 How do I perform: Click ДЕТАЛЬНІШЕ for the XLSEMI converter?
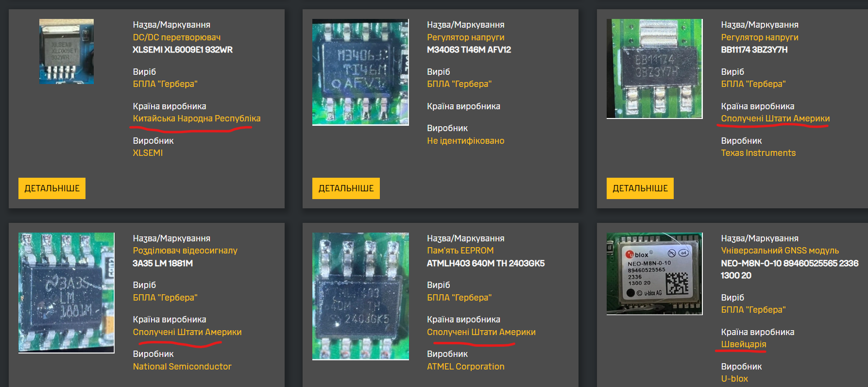point(52,188)
